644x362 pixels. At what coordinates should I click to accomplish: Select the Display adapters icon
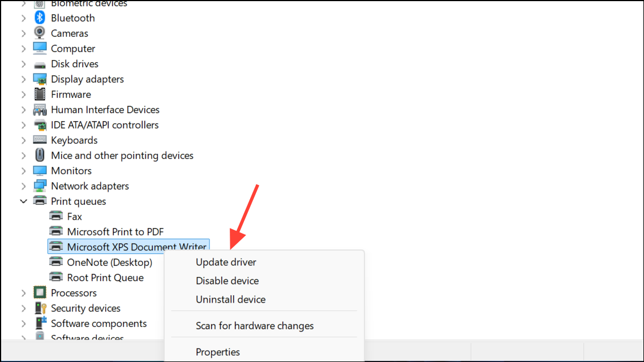click(x=40, y=79)
